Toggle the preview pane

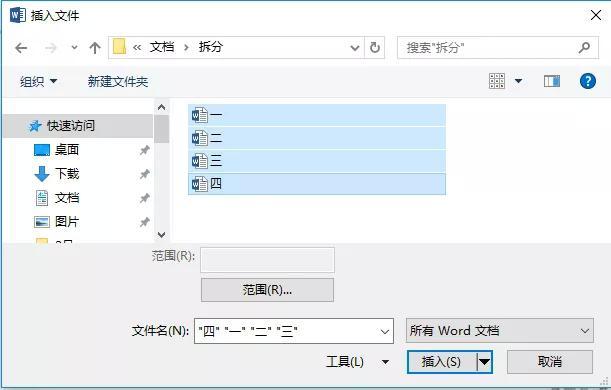click(x=552, y=81)
